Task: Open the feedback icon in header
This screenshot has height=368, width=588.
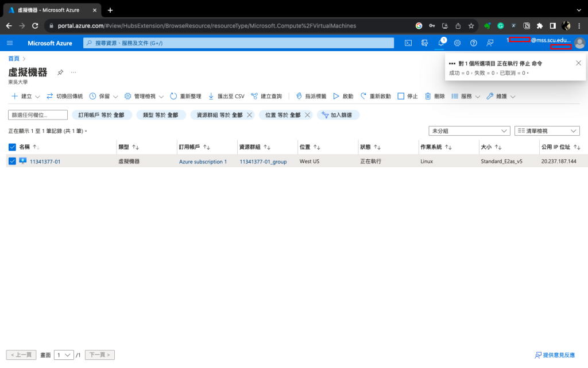Action: (490, 43)
